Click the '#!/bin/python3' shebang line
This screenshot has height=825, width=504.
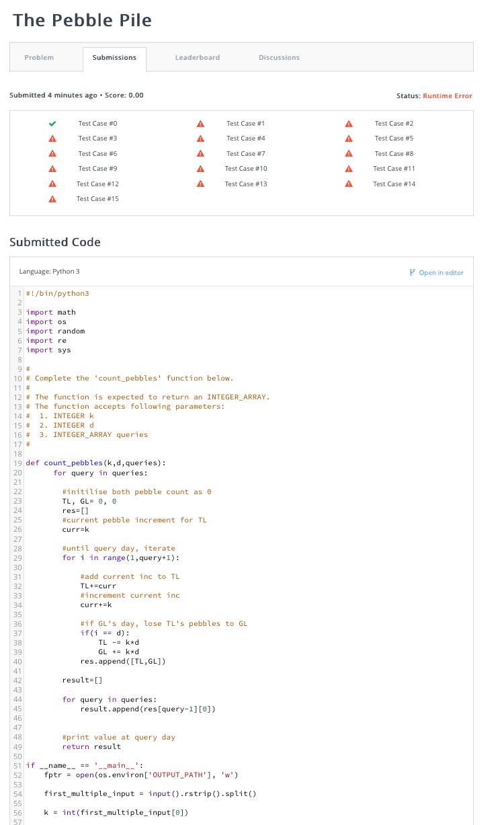pyautogui.click(x=57, y=294)
